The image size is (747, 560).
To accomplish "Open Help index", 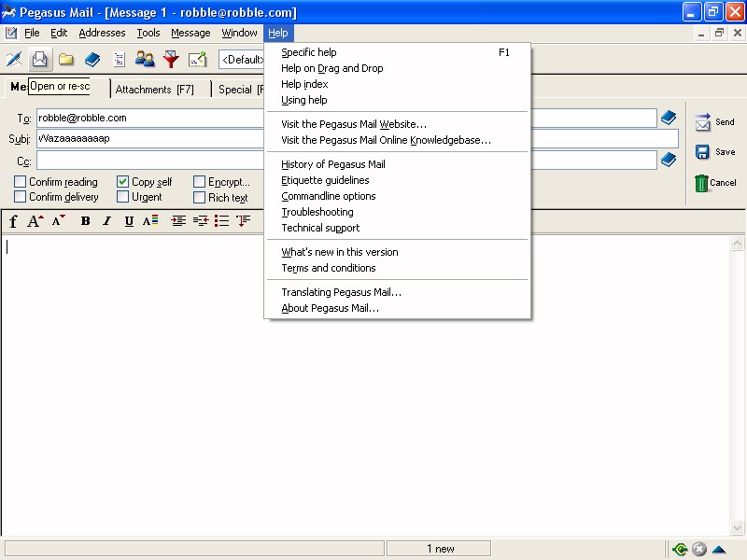I will [398, 84].
